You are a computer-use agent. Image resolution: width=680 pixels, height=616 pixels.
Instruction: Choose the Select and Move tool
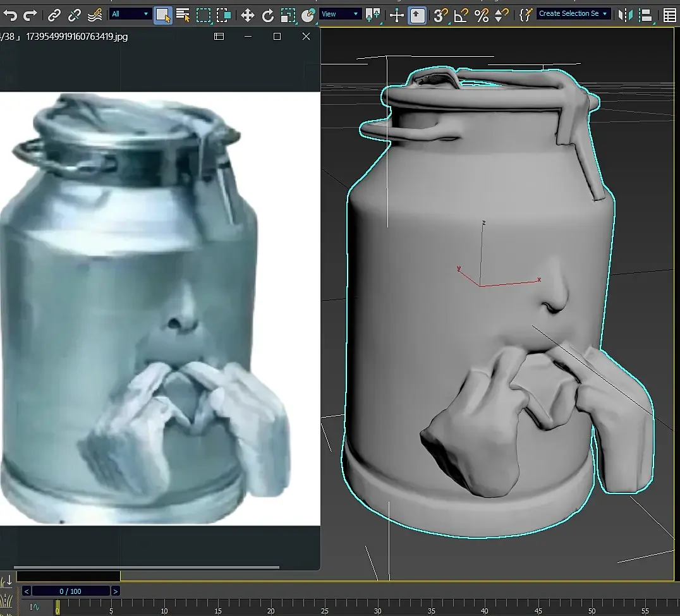click(248, 15)
